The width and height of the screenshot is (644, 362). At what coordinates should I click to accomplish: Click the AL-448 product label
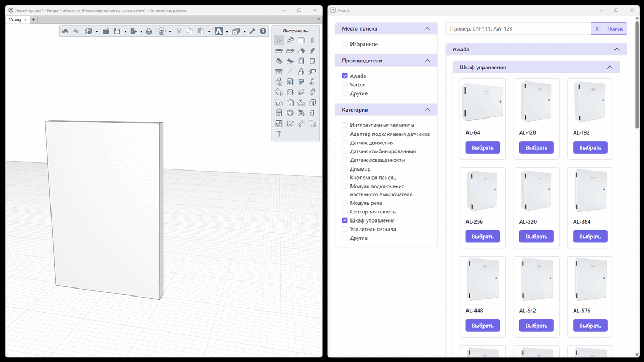click(x=474, y=311)
